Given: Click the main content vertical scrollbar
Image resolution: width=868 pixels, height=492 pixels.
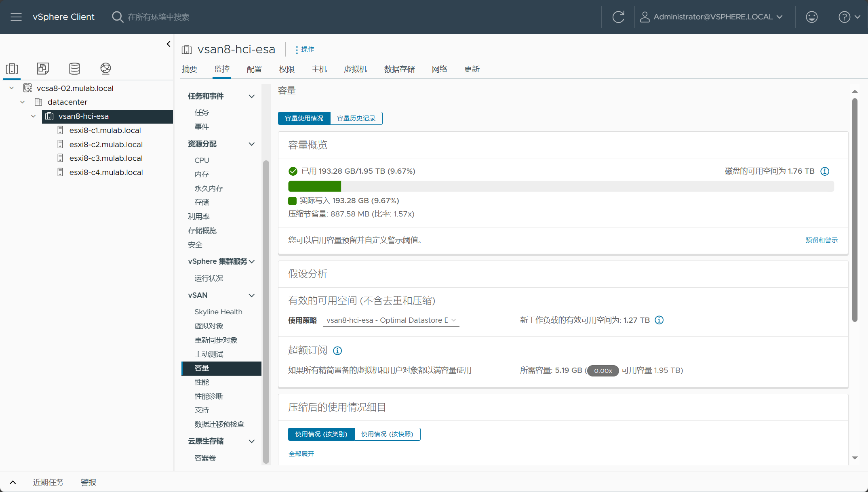Looking at the screenshot, I should (855, 210).
